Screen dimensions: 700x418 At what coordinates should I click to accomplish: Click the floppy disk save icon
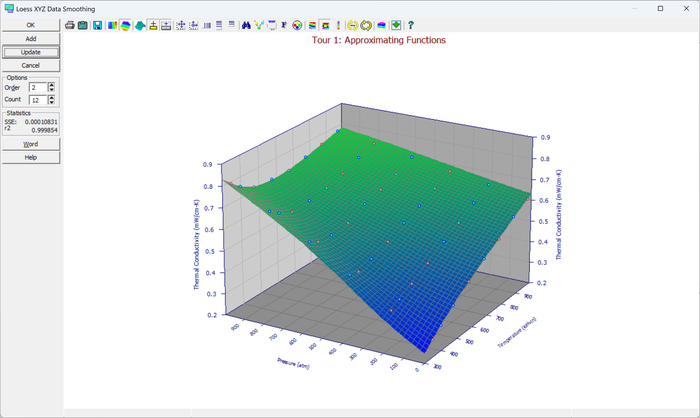point(97,25)
